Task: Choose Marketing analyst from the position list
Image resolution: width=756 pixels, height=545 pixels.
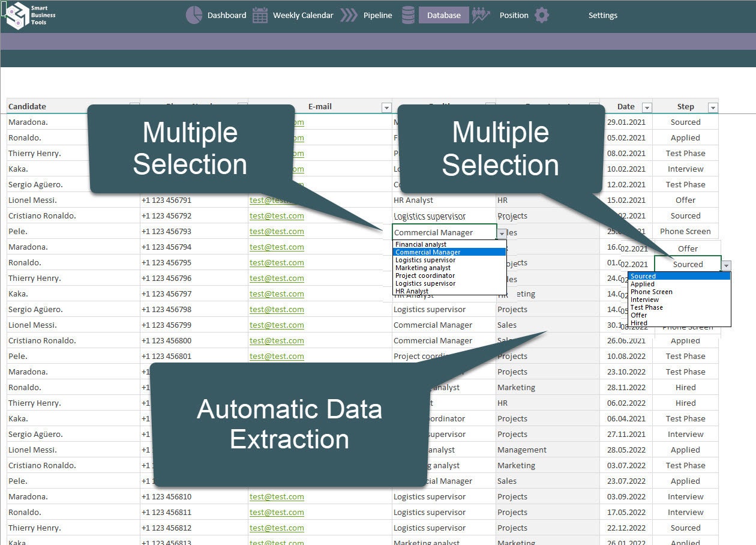Action: tap(449, 268)
